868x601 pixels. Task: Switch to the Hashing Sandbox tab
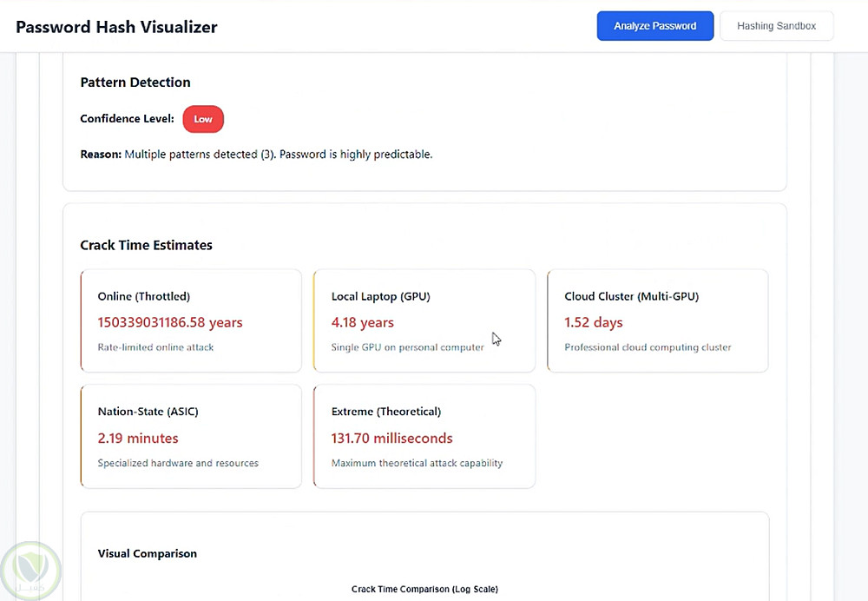point(776,26)
